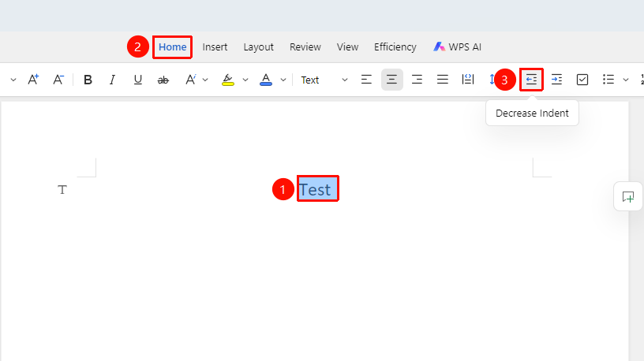
Task: Center align the text
Action: pos(391,80)
